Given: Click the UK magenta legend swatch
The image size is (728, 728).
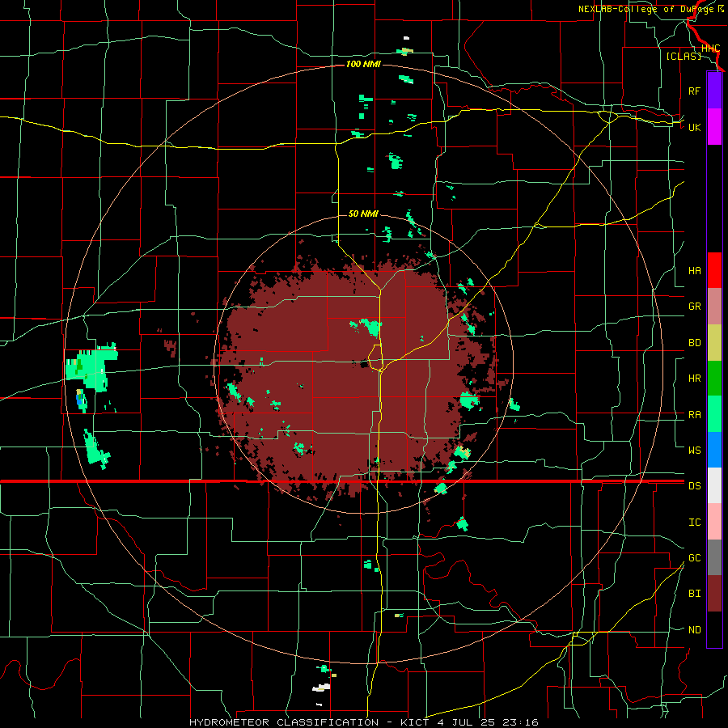Looking at the screenshot, I should (714, 127).
